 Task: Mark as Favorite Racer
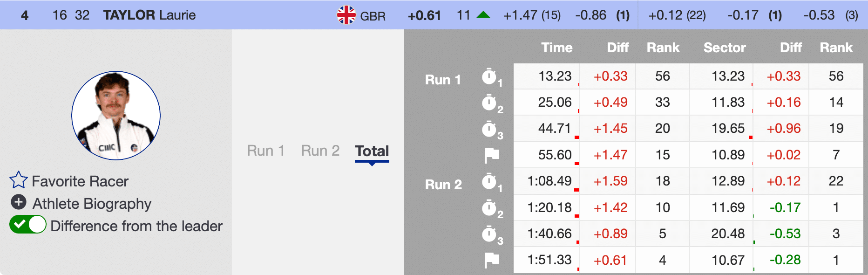click(80, 181)
